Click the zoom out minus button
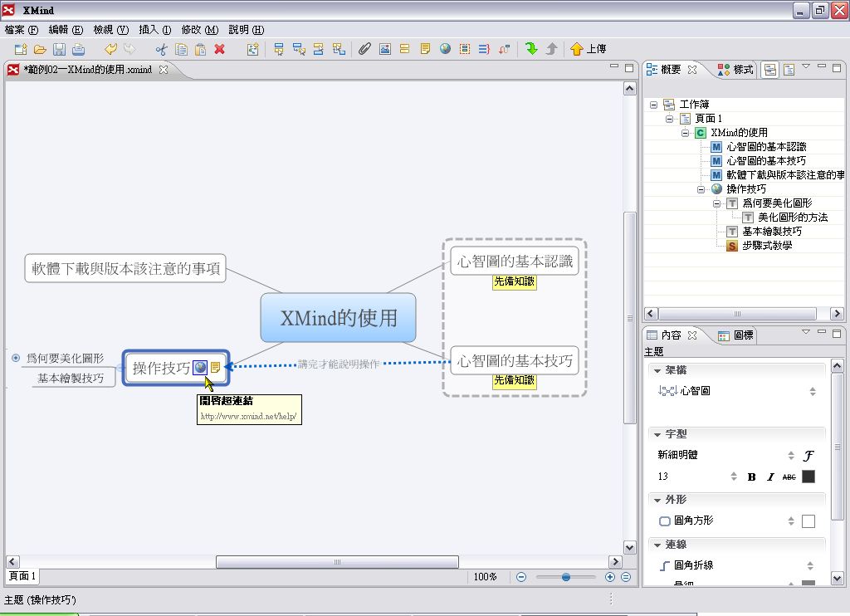 [x=521, y=577]
